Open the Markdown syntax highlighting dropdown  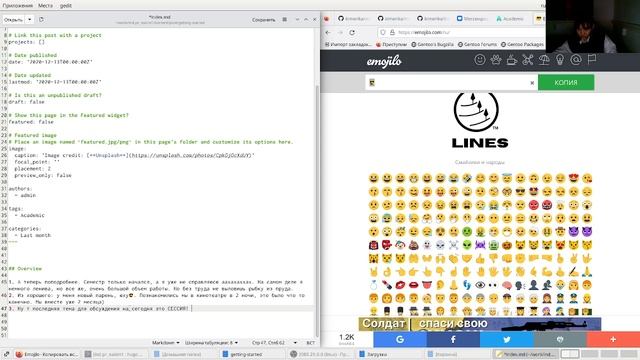click(x=166, y=342)
